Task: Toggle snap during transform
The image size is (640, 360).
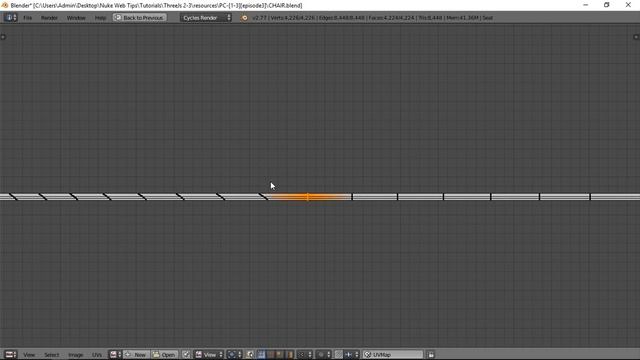Action: pos(338,354)
